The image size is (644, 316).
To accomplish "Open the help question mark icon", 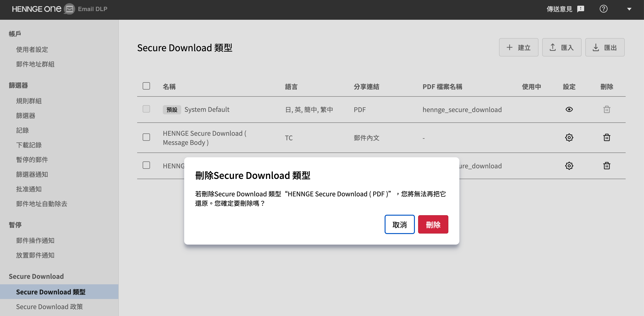I will (603, 9).
